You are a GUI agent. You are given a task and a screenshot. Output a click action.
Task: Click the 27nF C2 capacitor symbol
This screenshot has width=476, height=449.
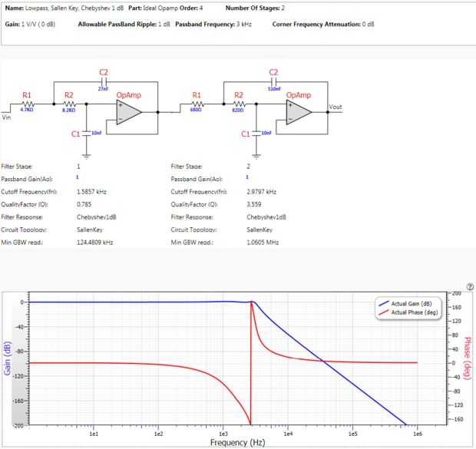pyautogui.click(x=104, y=81)
